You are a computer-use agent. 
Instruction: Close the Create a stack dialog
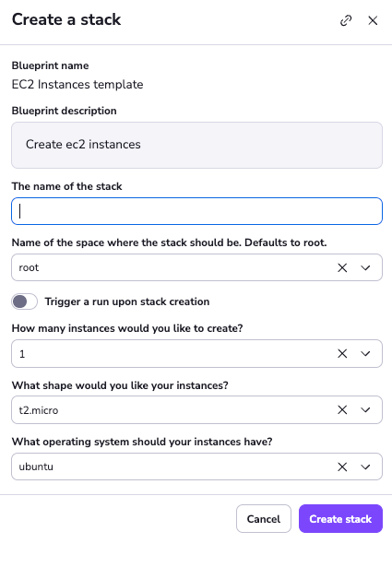373,20
